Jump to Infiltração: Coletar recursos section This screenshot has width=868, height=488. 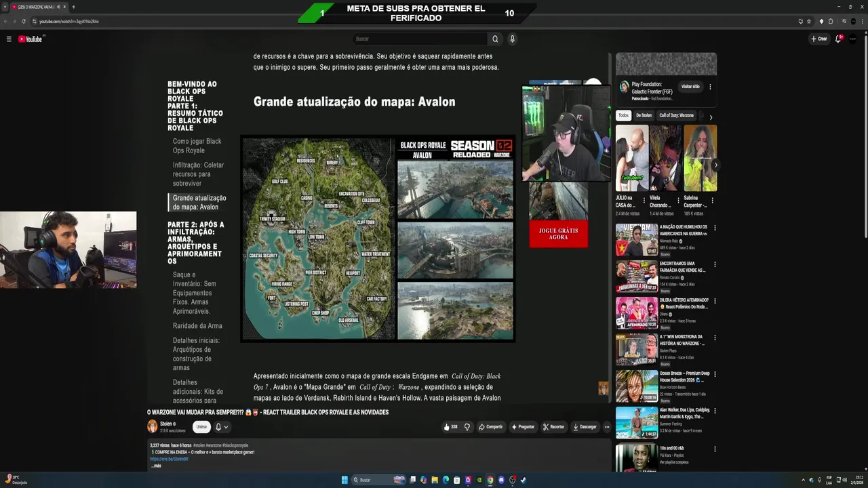click(x=198, y=174)
